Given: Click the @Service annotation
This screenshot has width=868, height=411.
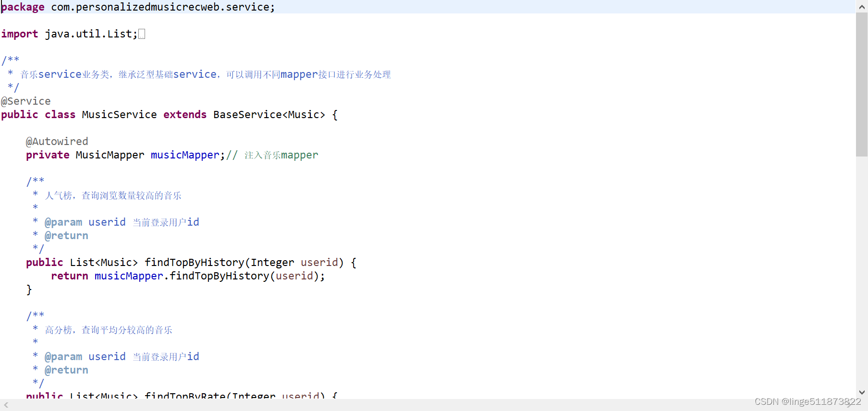Looking at the screenshot, I should pyautogui.click(x=26, y=101).
